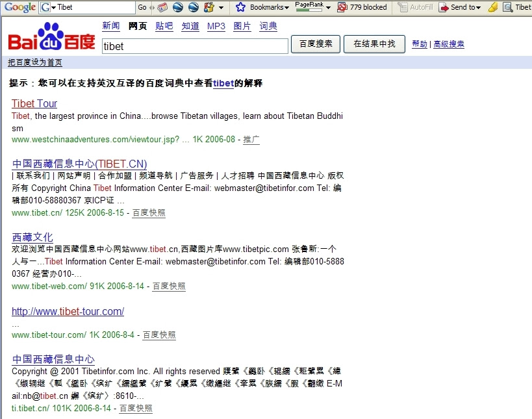
Task: Click the highlighter pen icon
Action: (492, 7)
